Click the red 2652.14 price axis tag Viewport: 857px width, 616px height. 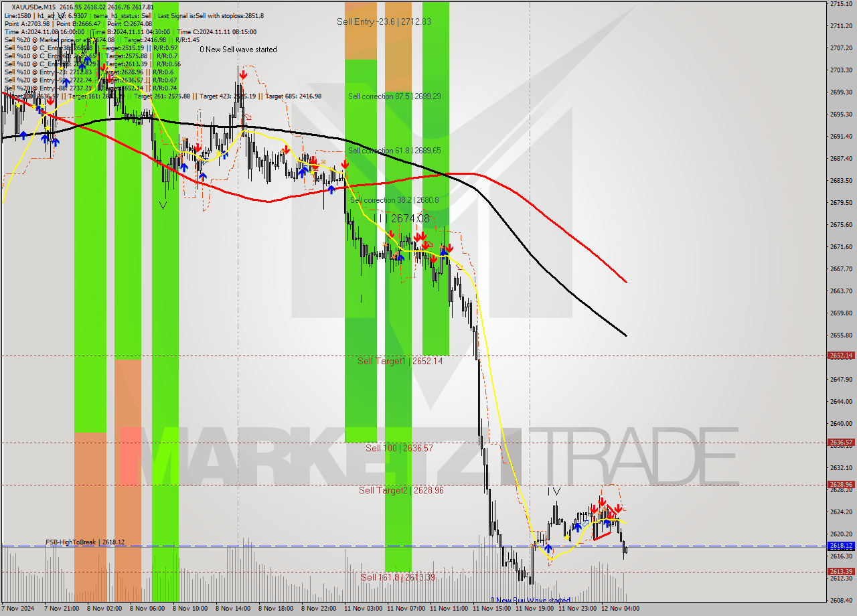841,356
